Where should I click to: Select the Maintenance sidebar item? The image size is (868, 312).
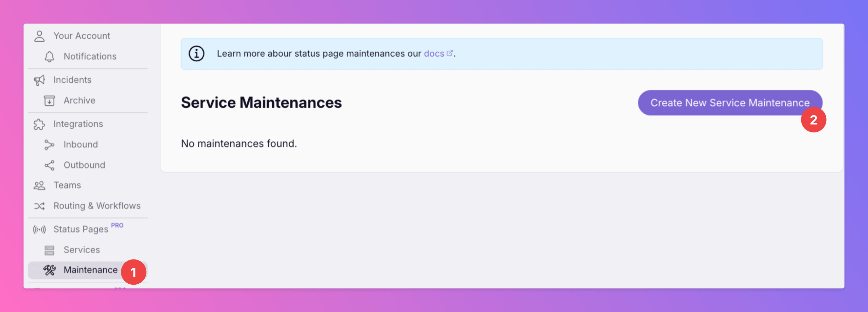point(88,270)
